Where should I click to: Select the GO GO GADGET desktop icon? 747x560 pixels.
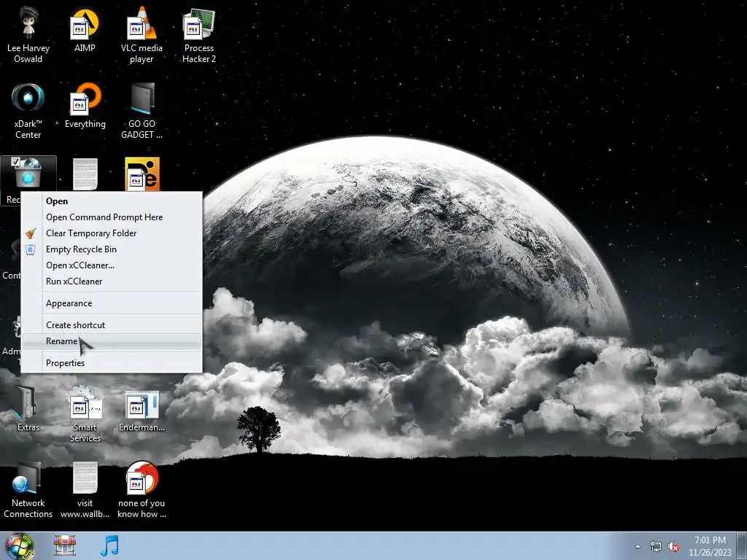(x=142, y=111)
